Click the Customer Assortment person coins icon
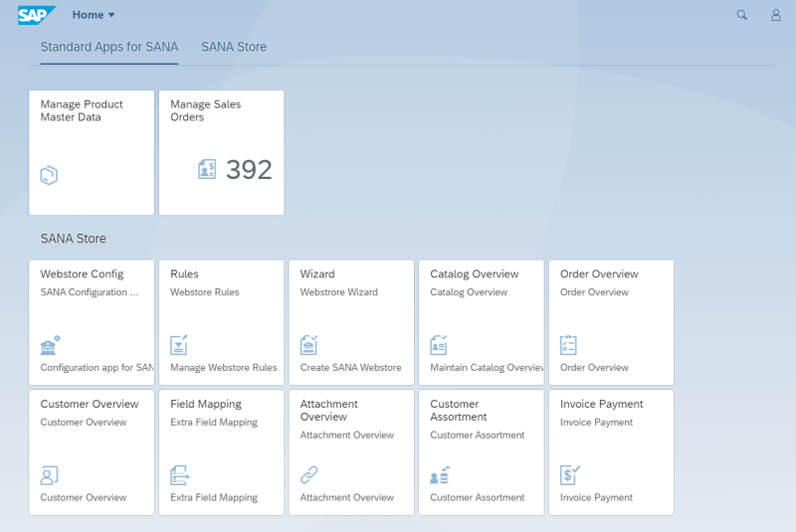The image size is (796, 532). click(x=440, y=475)
